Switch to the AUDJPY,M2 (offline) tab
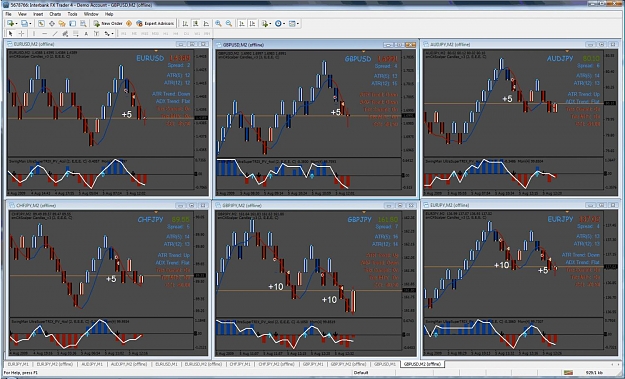Viewport: 625px width, 379px height. pos(129,364)
